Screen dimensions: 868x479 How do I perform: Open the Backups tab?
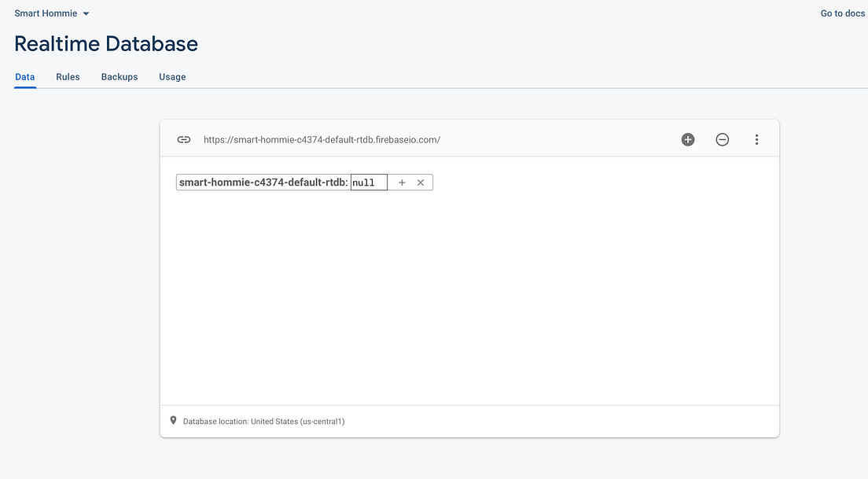point(119,76)
